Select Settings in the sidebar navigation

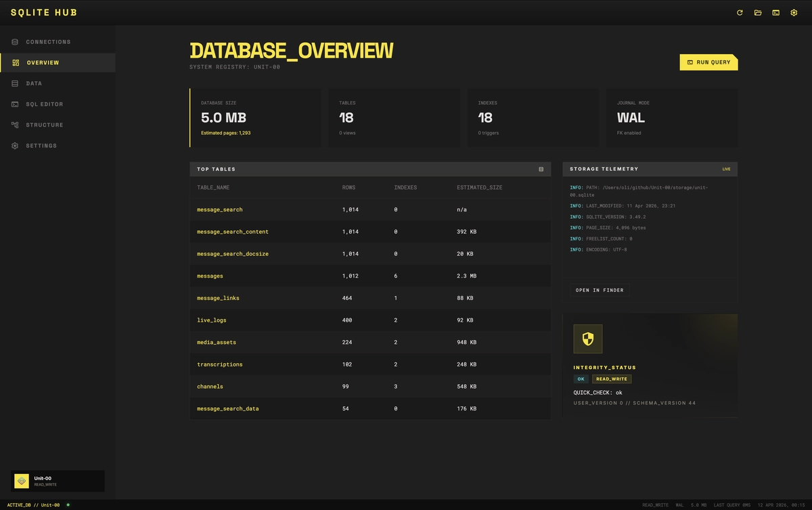[41, 146]
